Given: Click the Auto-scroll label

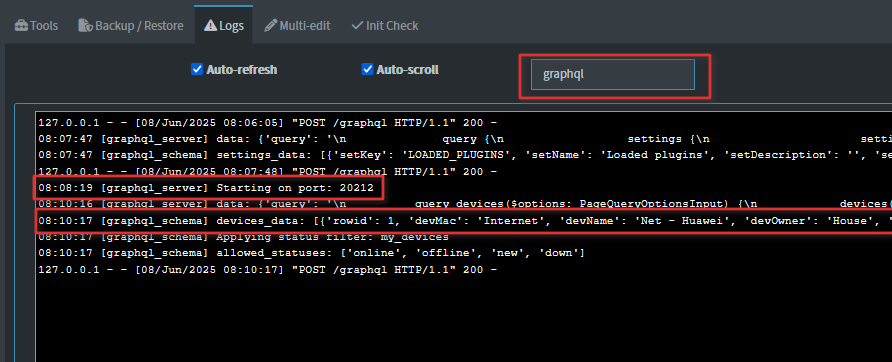Looking at the screenshot, I should click(x=407, y=69).
